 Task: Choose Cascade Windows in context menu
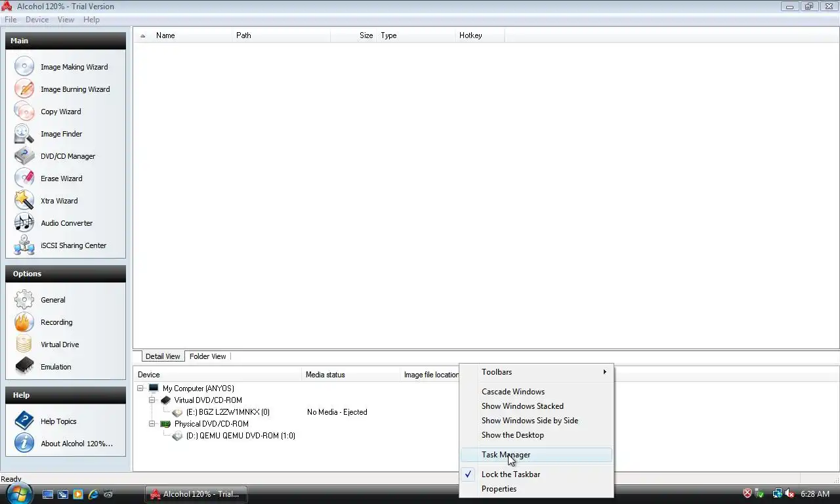pyautogui.click(x=536, y=391)
